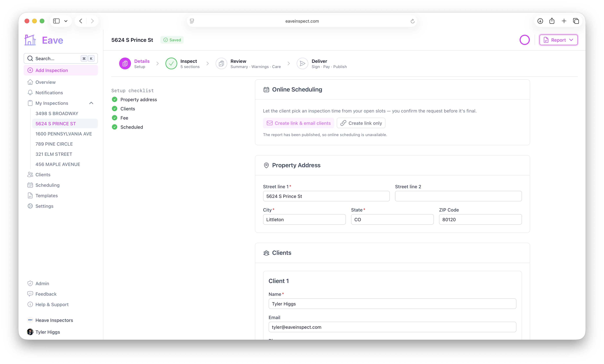Open the Details Setup step
Screen dimensions: 604x364
[x=134, y=64]
